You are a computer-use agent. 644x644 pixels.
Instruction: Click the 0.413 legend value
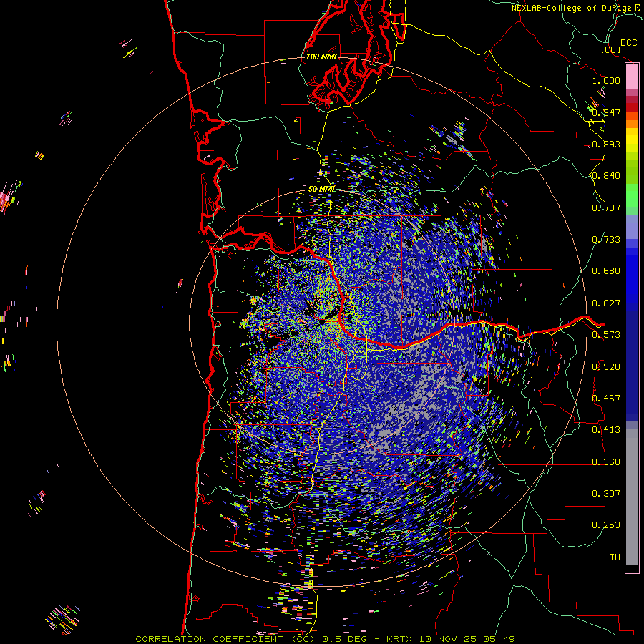(606, 430)
